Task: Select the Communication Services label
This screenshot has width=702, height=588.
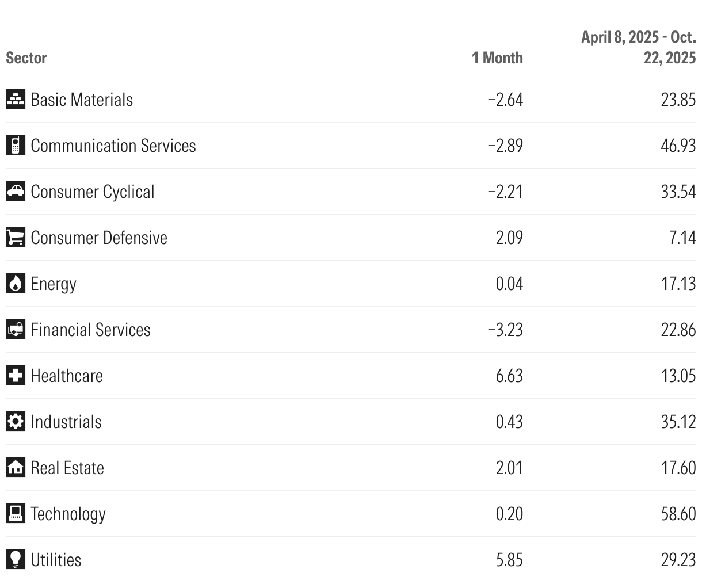Action: (113, 146)
